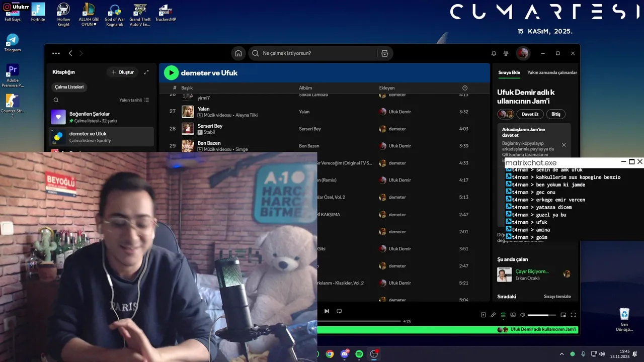Viewport: 644px width, 362px height.
Task: Switch Spotify player to full screen
Action: tap(573, 315)
